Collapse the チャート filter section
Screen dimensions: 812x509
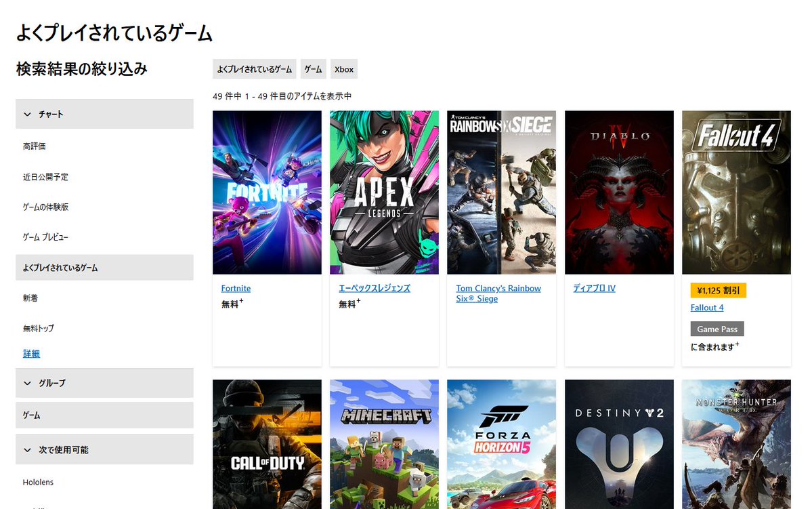104,114
